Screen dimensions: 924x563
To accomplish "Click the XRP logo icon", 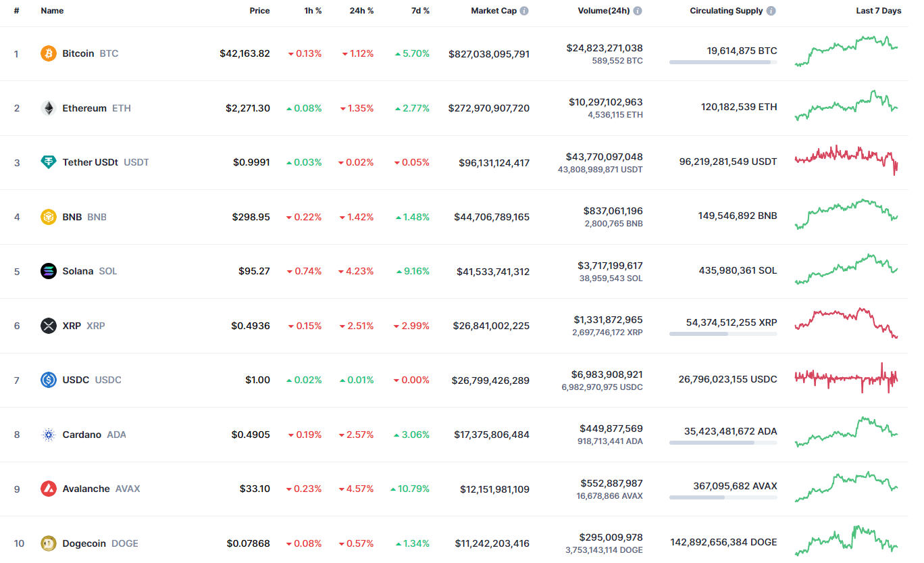I will (x=49, y=326).
